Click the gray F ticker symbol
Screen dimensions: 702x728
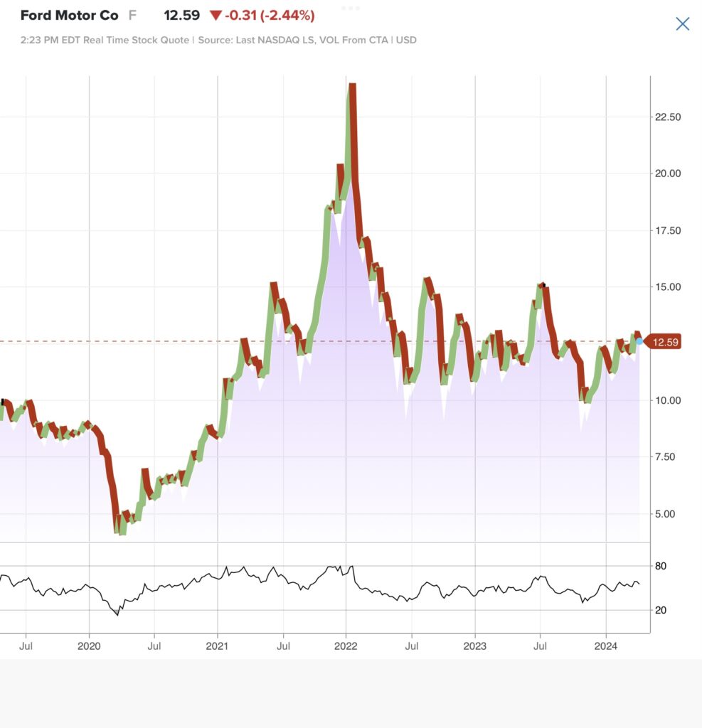tap(132, 15)
